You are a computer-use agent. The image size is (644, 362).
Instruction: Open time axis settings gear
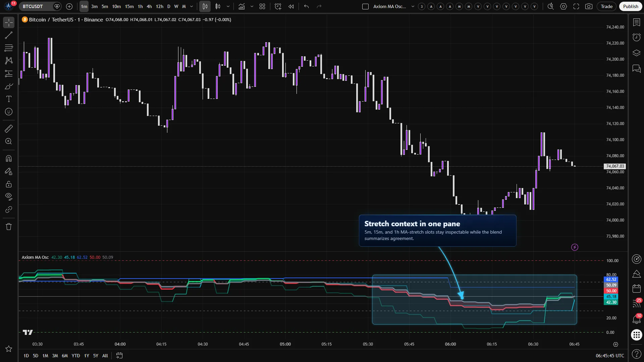[615, 344]
